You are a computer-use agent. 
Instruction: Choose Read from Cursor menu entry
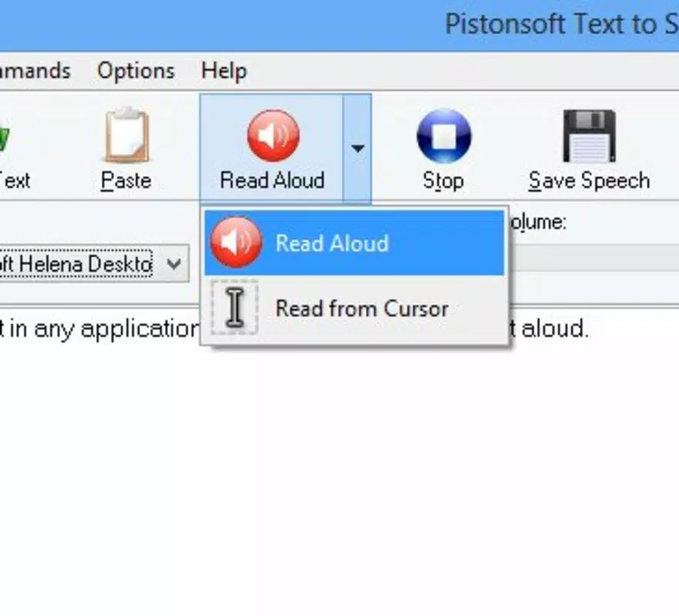click(354, 309)
